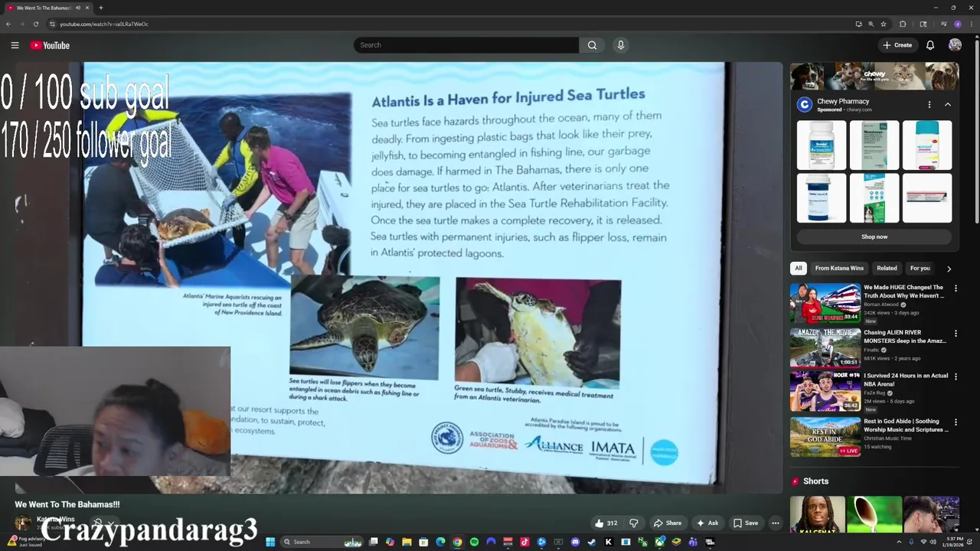Go back in browser history
This screenshot has width=980, height=551.
click(8, 24)
